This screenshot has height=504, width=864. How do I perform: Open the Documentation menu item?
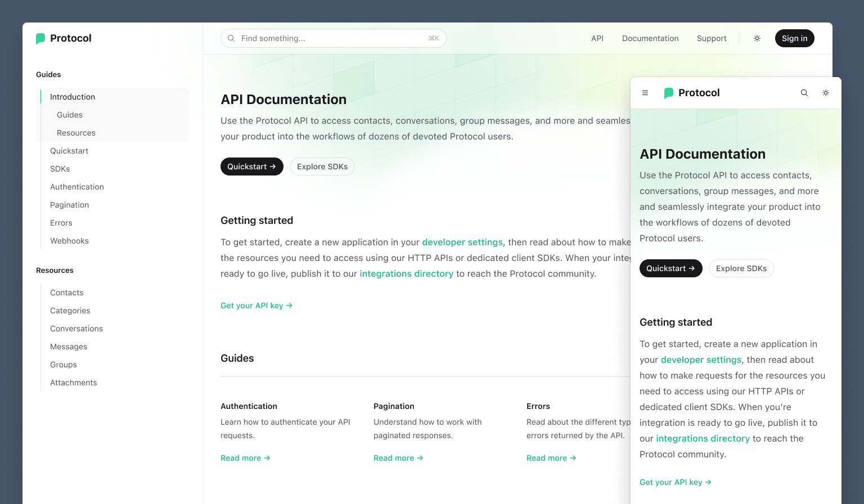(650, 38)
